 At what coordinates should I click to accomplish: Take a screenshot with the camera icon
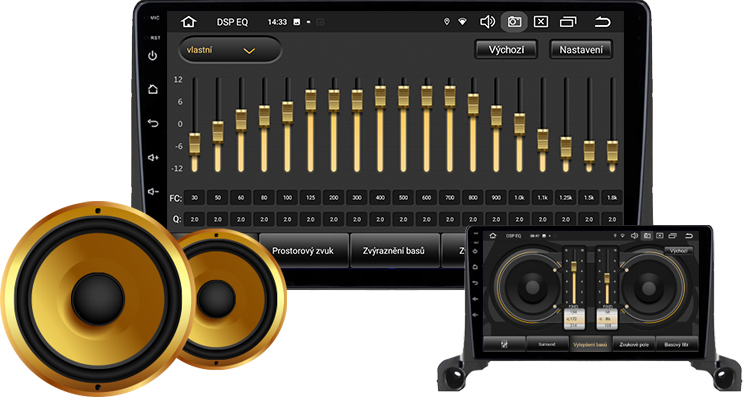point(514,22)
